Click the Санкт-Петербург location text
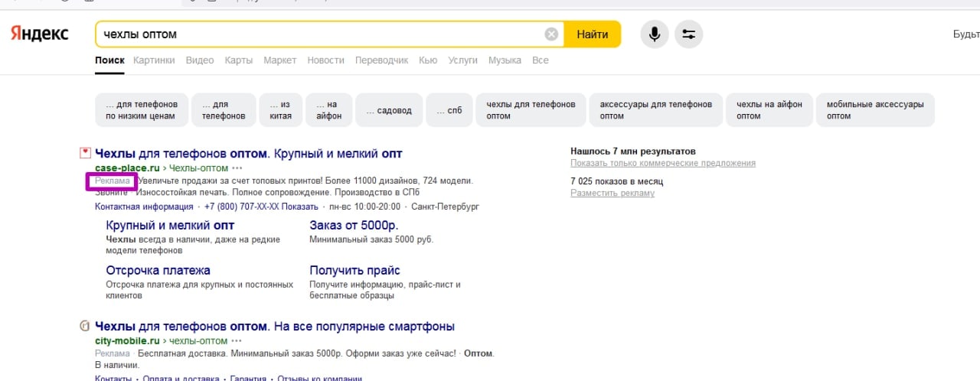The width and height of the screenshot is (980, 381). (445, 207)
